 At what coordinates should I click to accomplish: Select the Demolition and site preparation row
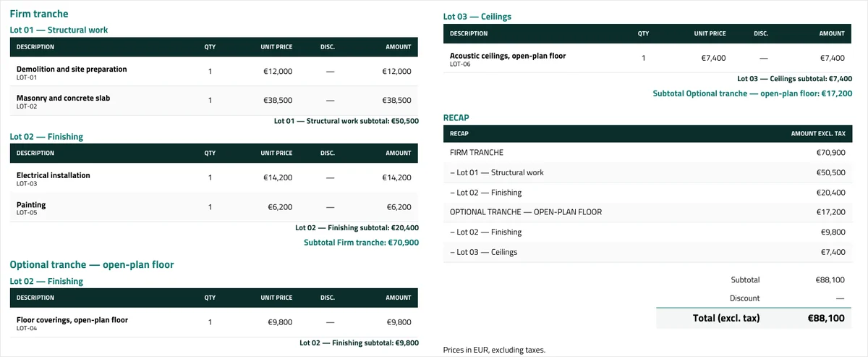click(214, 72)
